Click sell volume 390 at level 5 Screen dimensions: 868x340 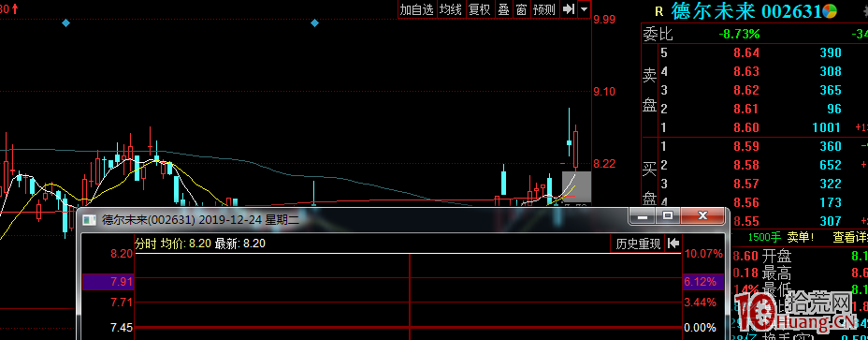(x=831, y=52)
